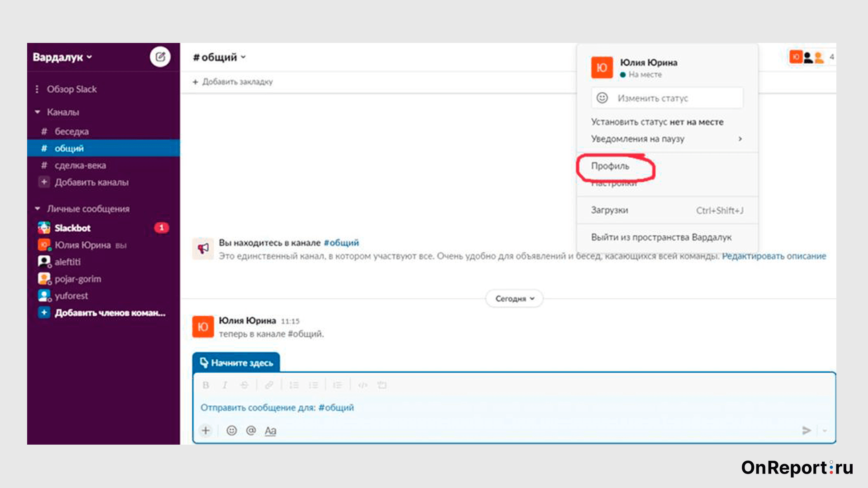Click the pojar-gorim avatar icon
This screenshot has width=868, height=488.
[44, 279]
